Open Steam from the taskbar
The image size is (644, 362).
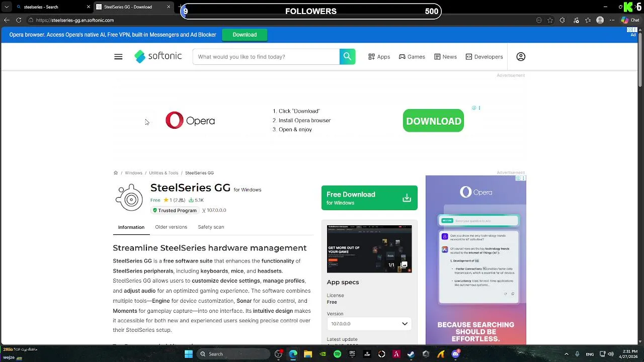(411, 354)
